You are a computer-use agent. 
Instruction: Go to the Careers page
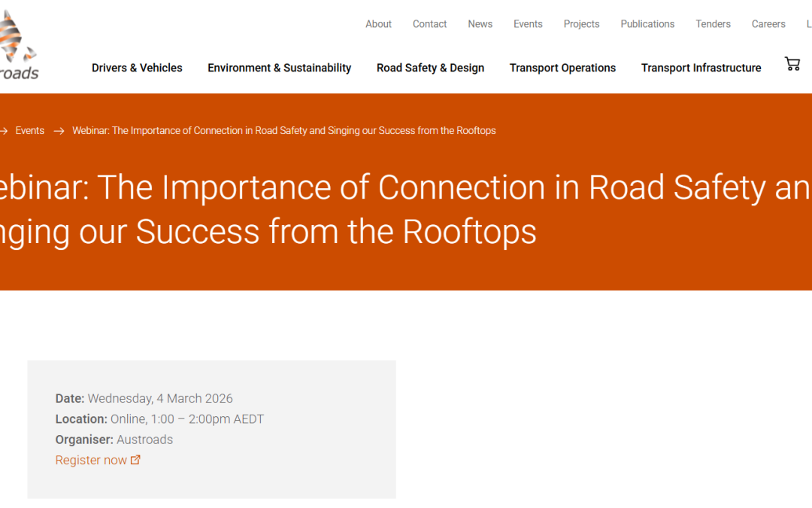click(x=768, y=23)
